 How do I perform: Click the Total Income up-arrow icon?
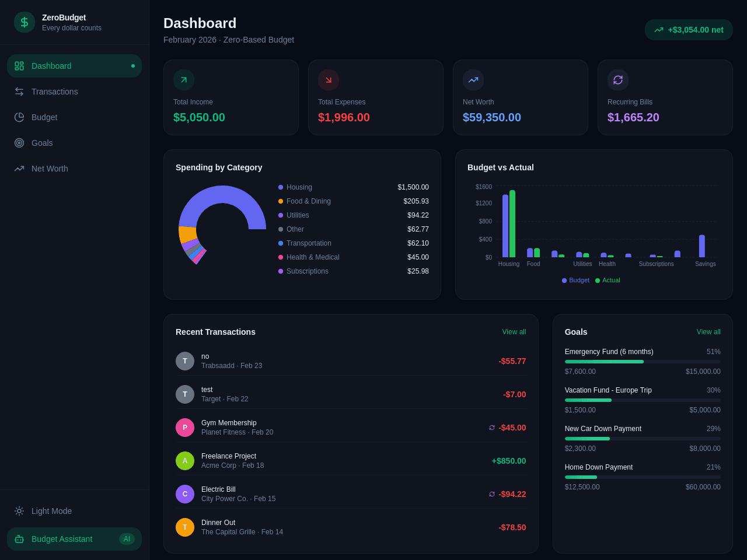click(x=184, y=80)
